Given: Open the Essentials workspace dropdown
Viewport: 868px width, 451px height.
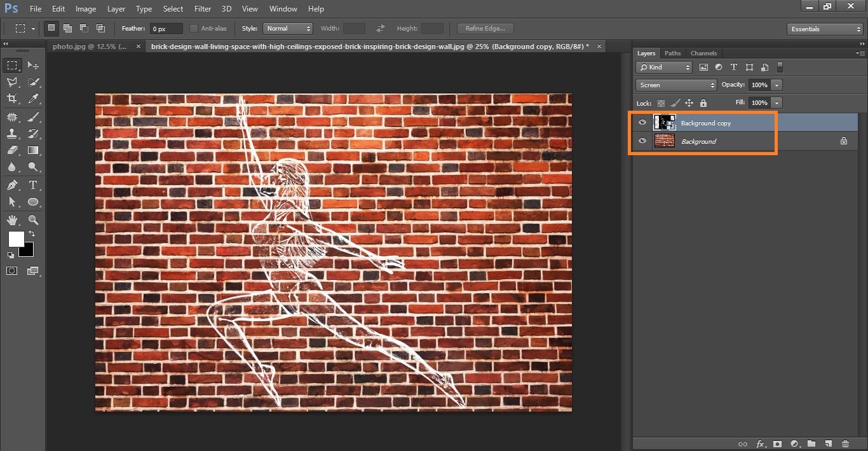Looking at the screenshot, I should 824,29.
